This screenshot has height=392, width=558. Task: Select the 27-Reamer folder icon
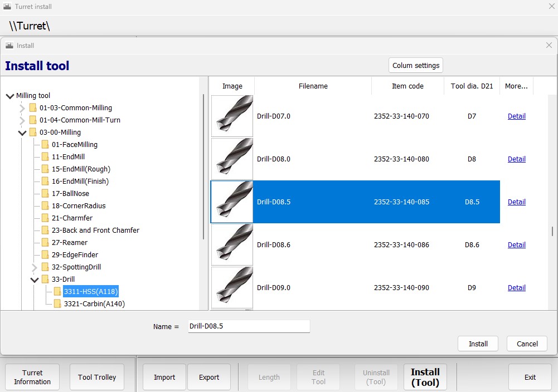45,243
